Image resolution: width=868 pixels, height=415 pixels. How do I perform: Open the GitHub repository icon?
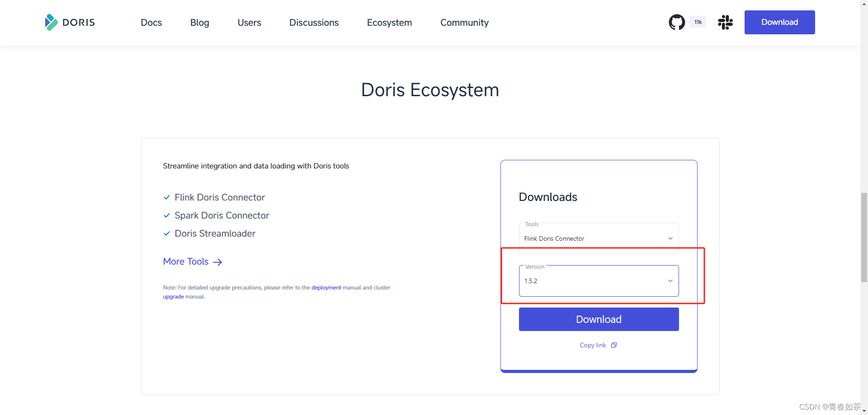pos(677,22)
